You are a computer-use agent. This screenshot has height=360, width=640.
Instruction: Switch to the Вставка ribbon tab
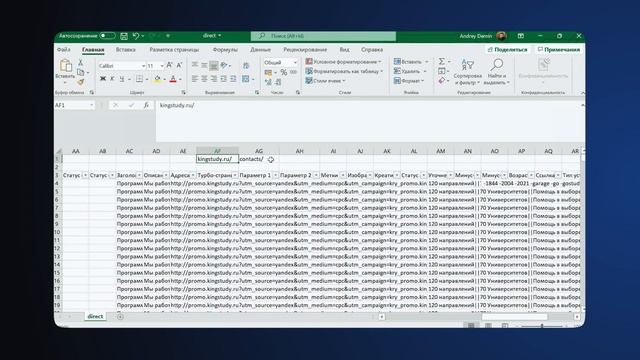coord(125,49)
